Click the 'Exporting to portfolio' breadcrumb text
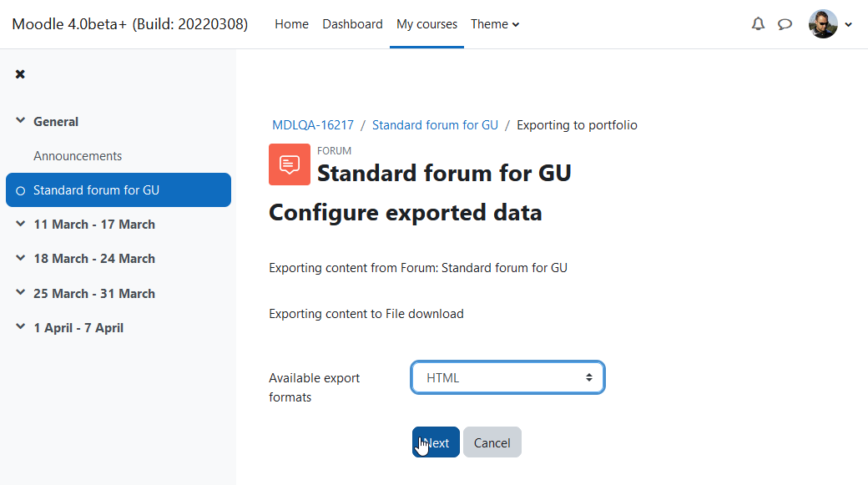The image size is (868, 485). pyautogui.click(x=577, y=125)
